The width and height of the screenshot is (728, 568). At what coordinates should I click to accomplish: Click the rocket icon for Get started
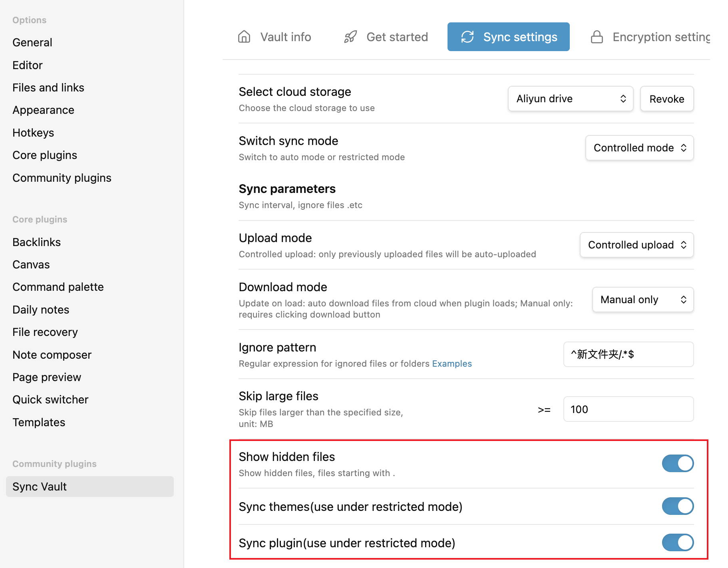(350, 37)
